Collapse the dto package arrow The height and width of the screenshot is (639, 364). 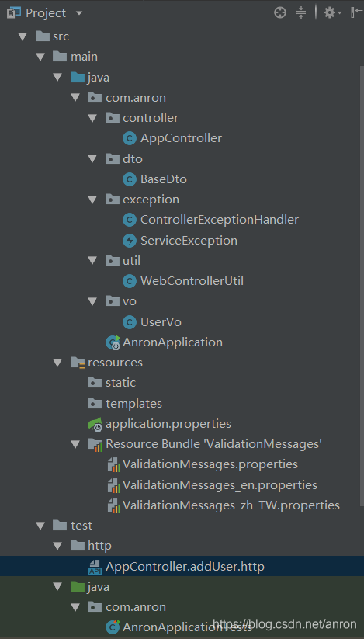coord(93,159)
